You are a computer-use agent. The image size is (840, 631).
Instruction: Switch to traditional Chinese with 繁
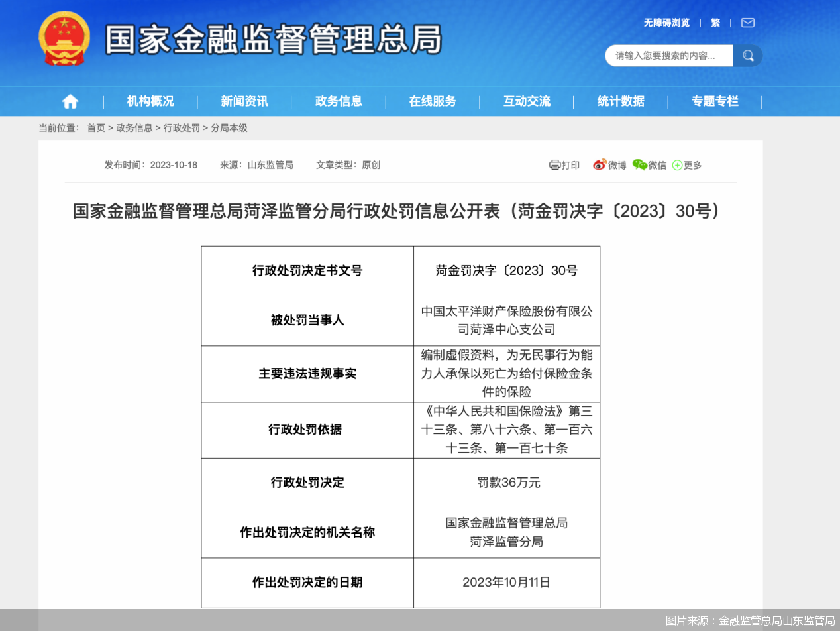coord(715,23)
